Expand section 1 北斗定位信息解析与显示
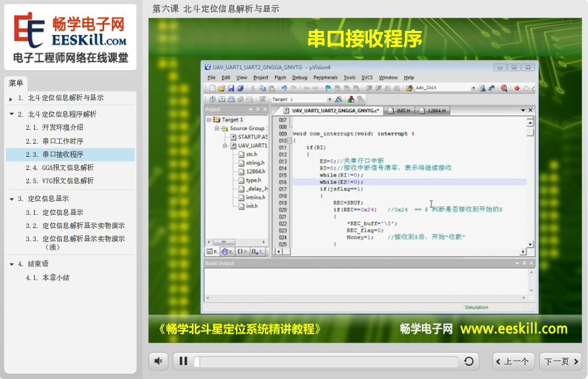The width and height of the screenshot is (588, 379). [11, 99]
